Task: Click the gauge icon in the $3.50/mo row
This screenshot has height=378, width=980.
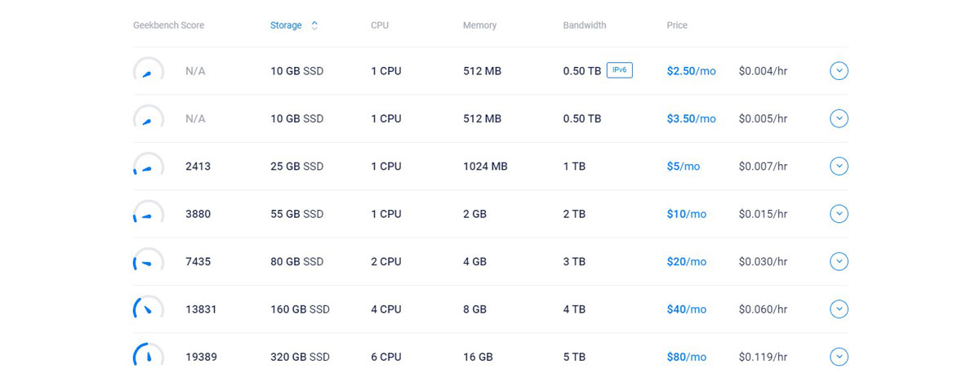Action: (x=149, y=117)
